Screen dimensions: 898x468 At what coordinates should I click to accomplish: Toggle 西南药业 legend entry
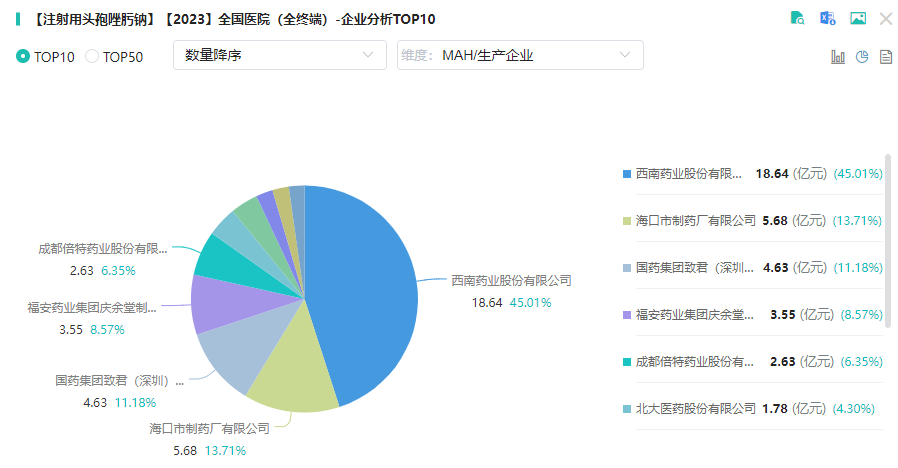[689, 173]
